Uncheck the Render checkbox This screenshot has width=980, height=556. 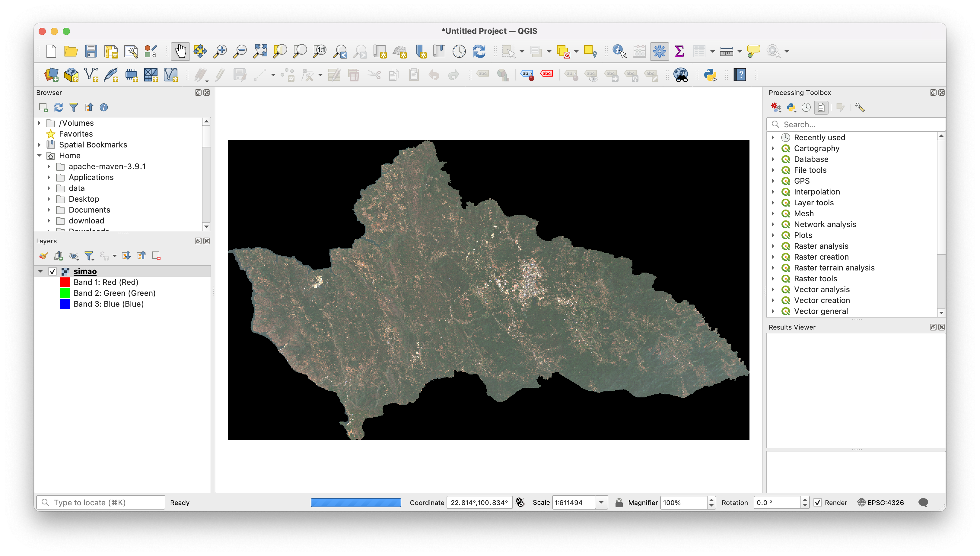(817, 503)
